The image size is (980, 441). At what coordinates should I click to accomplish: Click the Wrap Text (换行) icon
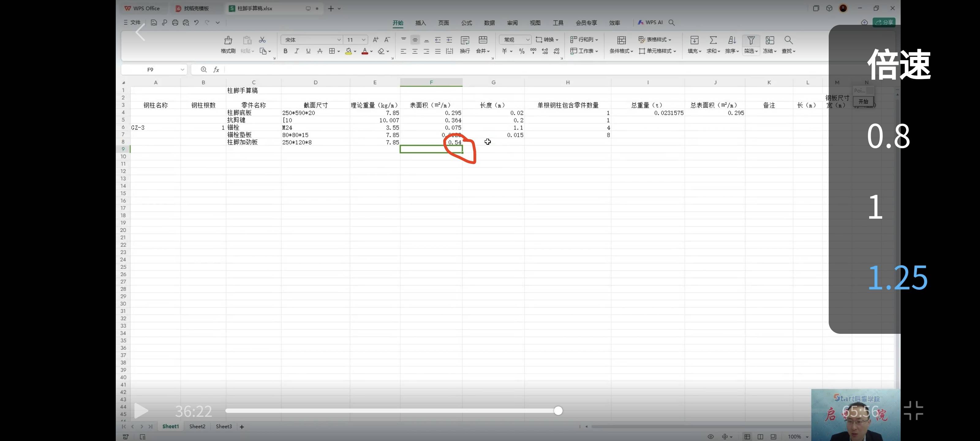click(465, 40)
